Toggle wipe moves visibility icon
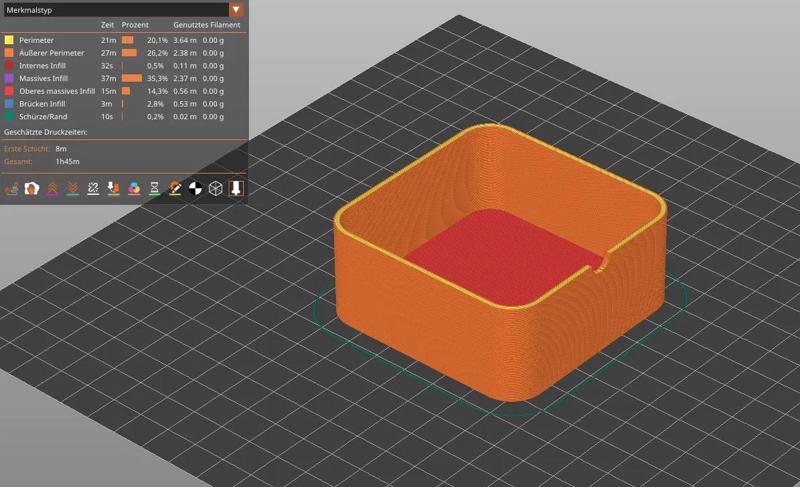The width and height of the screenshot is (800, 487). 32,188
